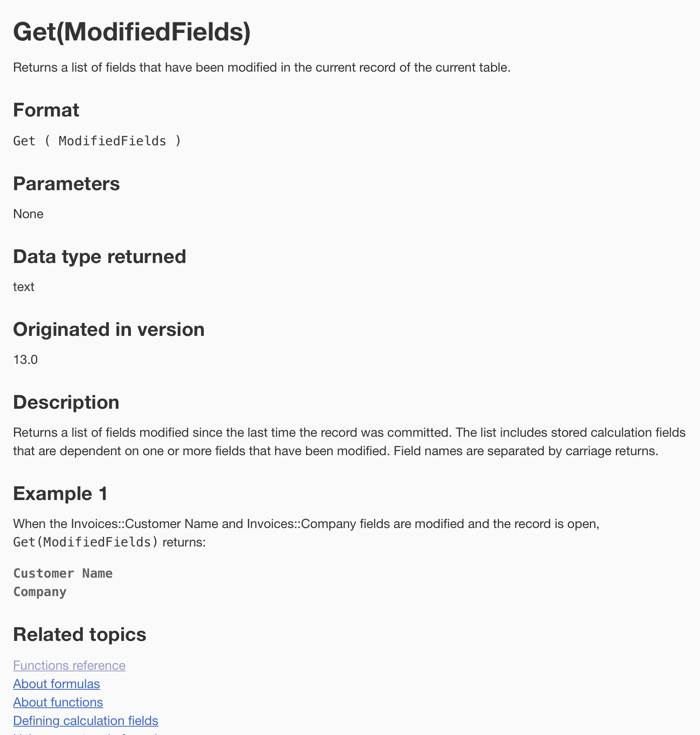Click the Description section heading
This screenshot has height=735, width=700.
click(x=66, y=402)
